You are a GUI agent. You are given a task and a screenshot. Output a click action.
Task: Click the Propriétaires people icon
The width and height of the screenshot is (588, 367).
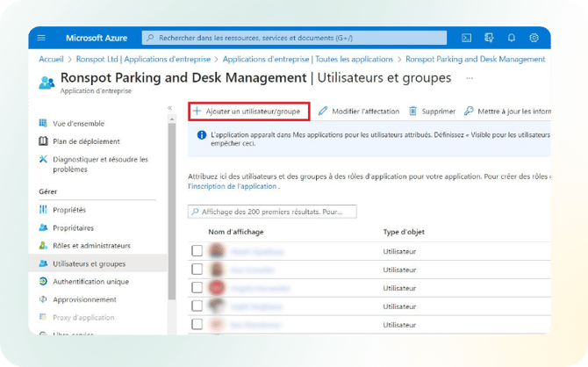43,227
